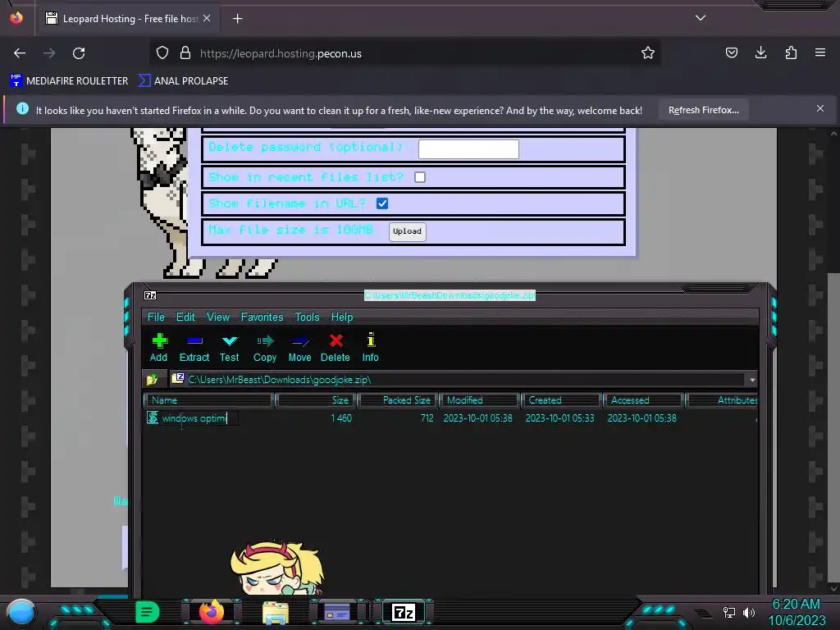
Task: Open the second bookmark in bookmarks bar
Action: pyautogui.click(x=183, y=81)
